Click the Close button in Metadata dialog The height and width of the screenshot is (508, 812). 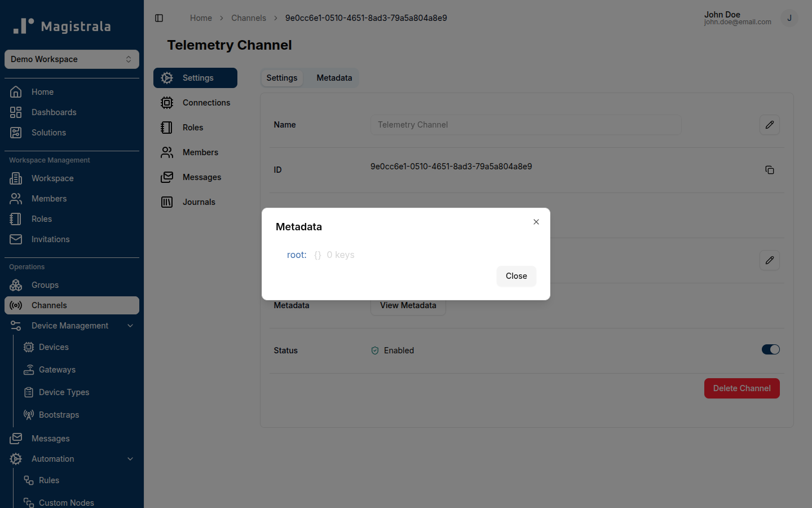pyautogui.click(x=517, y=276)
